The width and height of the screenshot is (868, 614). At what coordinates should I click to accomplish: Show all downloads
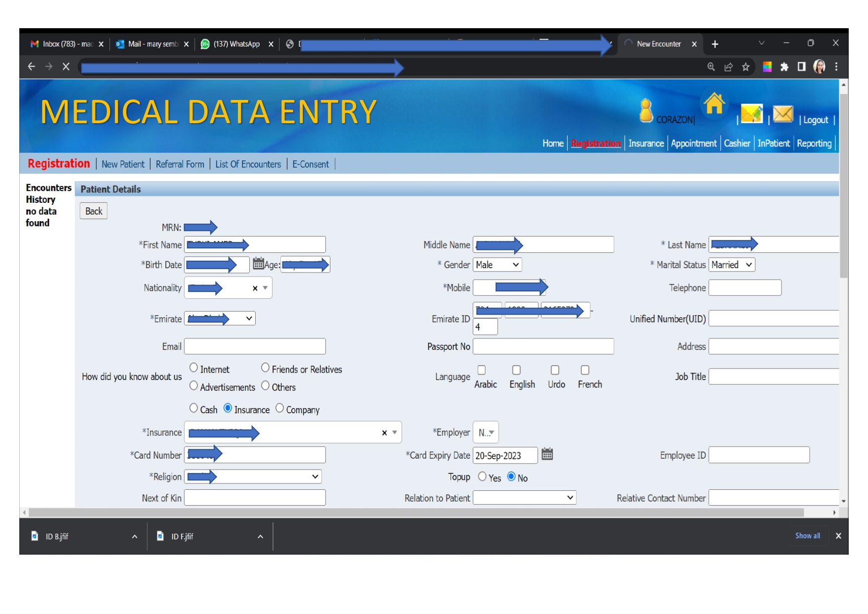[808, 536]
